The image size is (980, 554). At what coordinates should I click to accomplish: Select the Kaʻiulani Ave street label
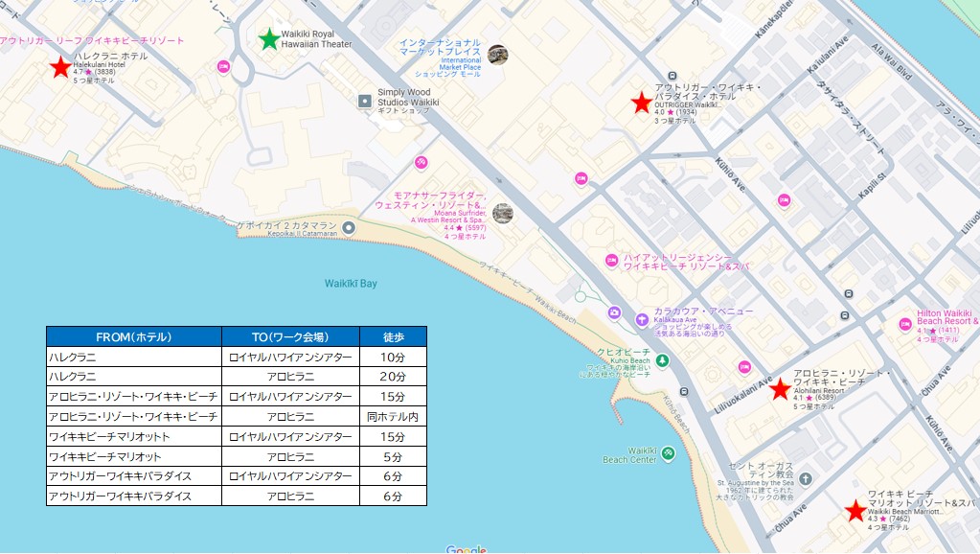tap(828, 55)
